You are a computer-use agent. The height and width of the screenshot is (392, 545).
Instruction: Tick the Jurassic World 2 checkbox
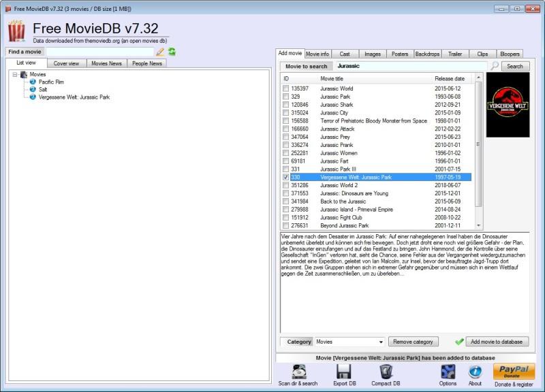285,185
